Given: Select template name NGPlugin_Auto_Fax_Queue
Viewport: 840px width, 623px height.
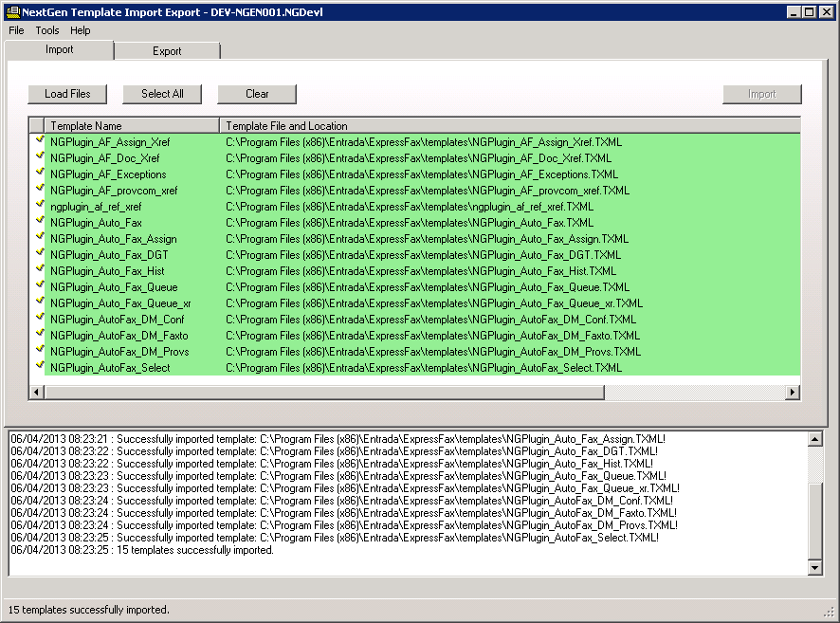Looking at the screenshot, I should [x=114, y=286].
